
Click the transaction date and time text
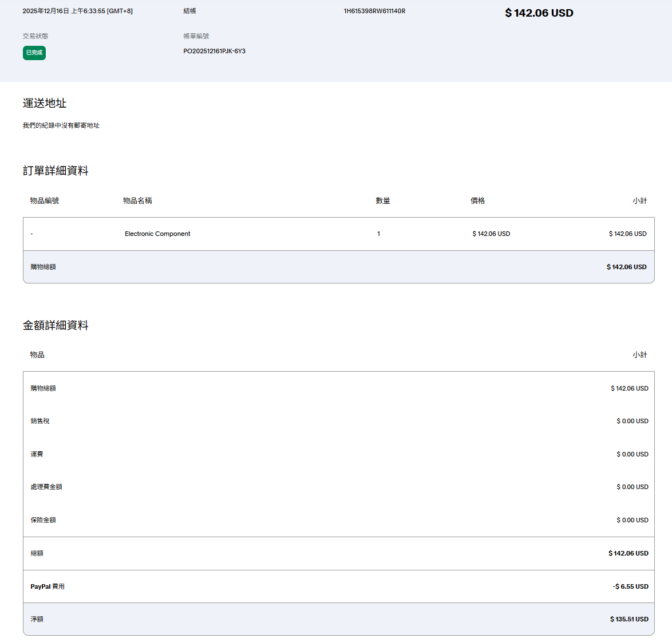[77, 11]
